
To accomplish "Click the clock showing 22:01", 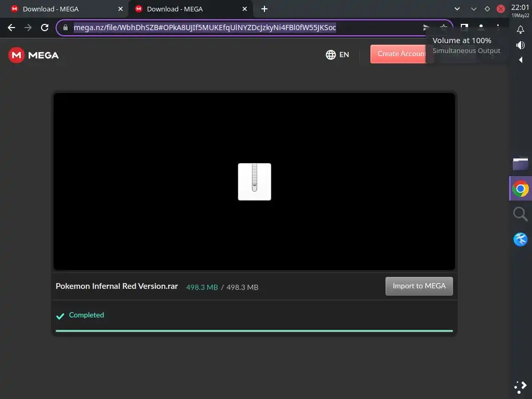I will tap(520, 7).
